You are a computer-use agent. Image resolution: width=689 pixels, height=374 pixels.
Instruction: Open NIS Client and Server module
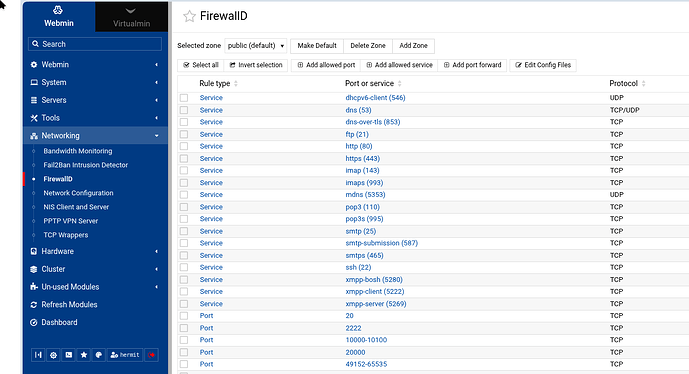point(76,207)
